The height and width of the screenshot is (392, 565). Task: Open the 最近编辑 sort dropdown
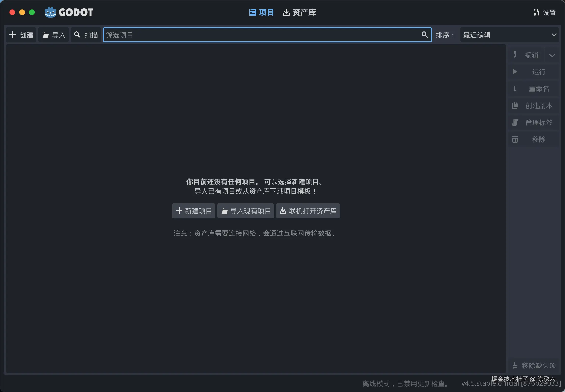click(x=509, y=35)
